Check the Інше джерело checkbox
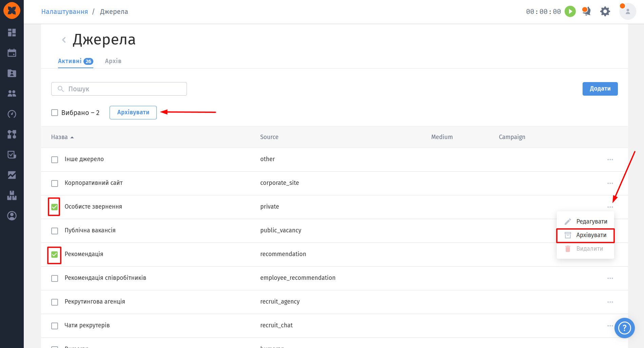 55,160
